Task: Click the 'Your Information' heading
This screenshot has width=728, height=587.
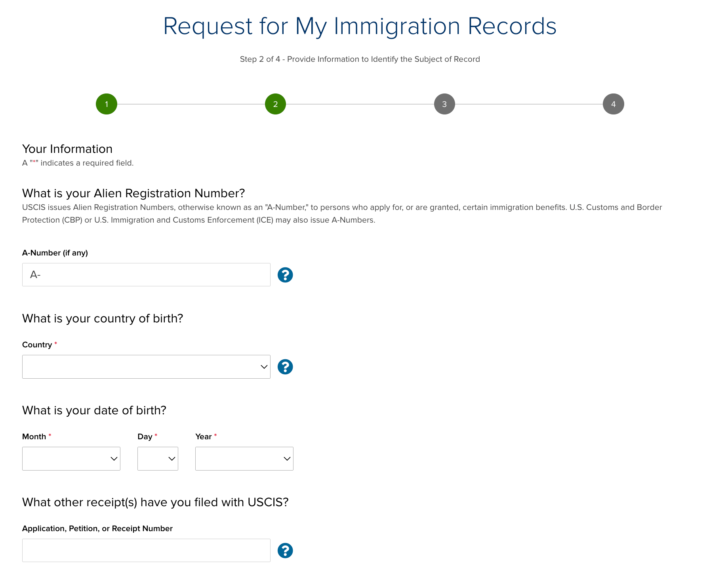Action: coord(67,149)
